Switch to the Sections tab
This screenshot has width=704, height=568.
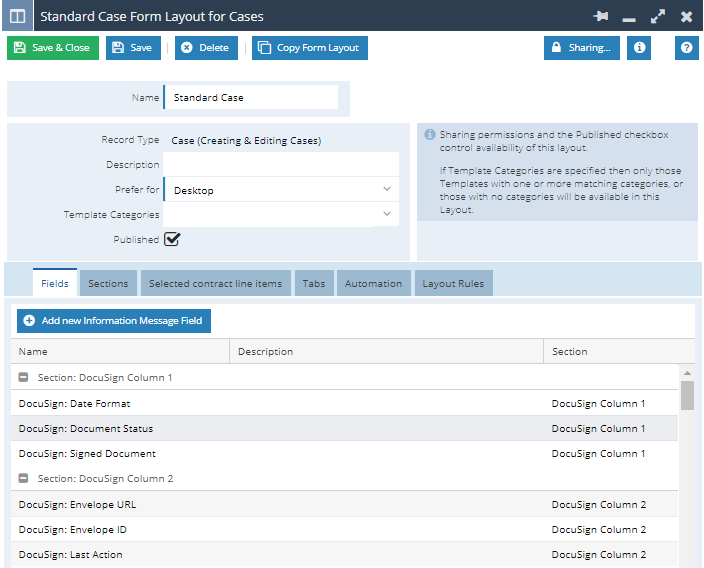[x=108, y=284]
